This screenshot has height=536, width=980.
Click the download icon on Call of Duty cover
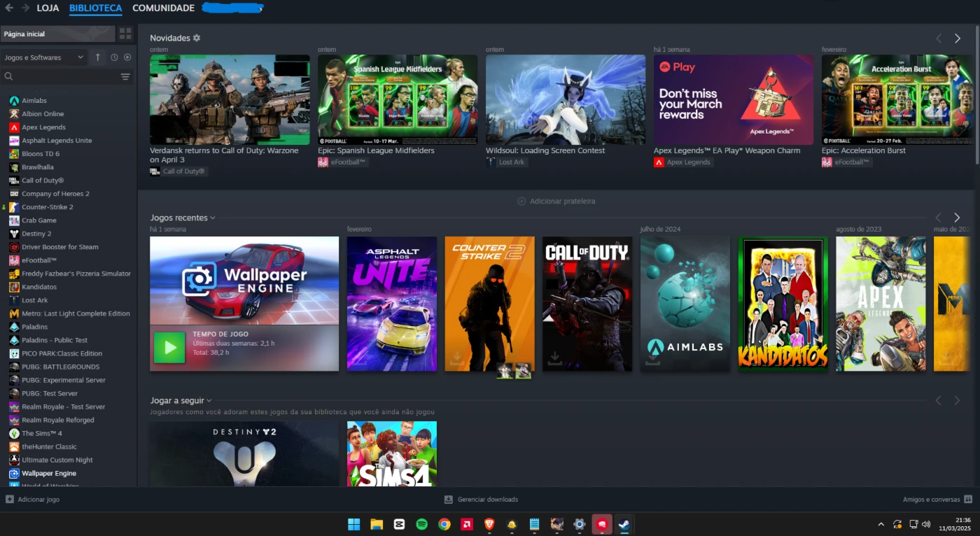point(554,359)
